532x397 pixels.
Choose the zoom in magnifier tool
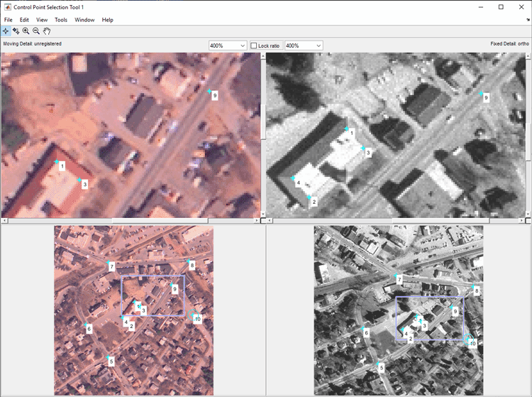[x=26, y=31]
